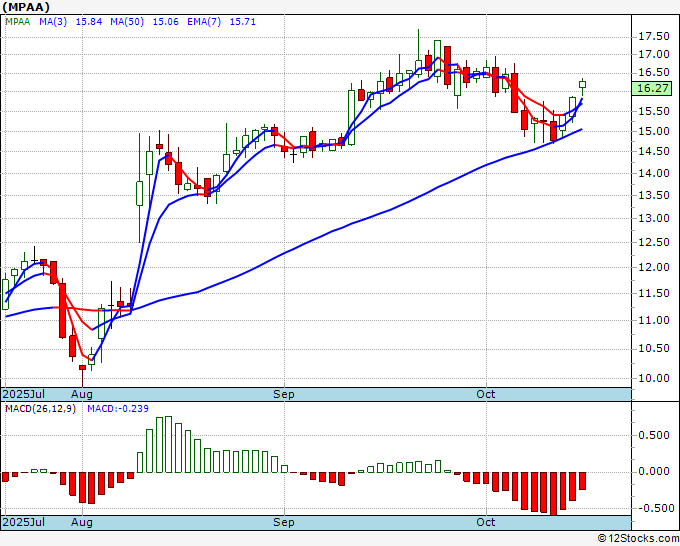Select the MPAA legend label
The width and height of the screenshot is (680, 546).
tap(18, 22)
